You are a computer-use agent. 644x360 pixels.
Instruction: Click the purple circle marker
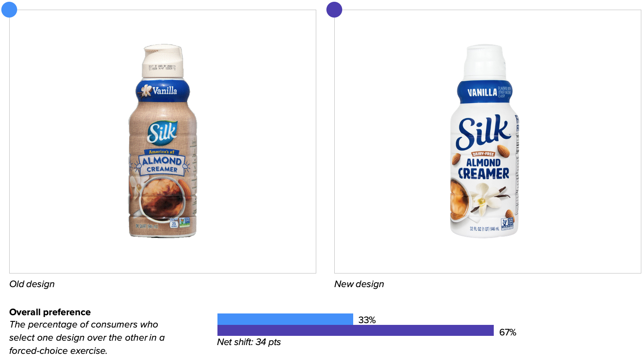pos(334,10)
